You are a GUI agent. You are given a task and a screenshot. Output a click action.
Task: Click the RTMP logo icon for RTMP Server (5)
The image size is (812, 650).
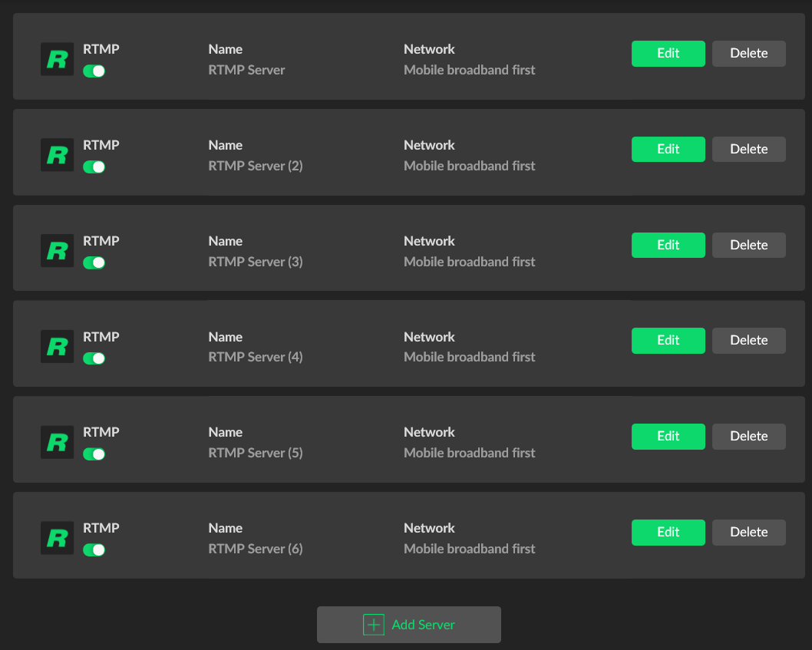57,442
